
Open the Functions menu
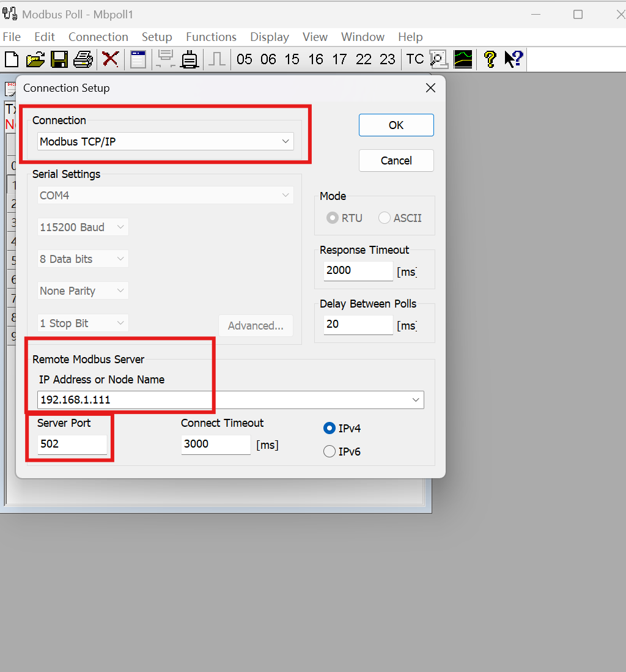click(x=211, y=37)
